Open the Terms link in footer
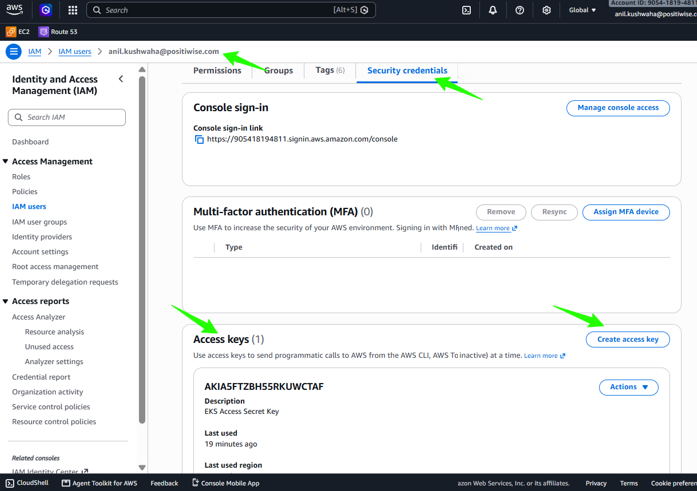697x491 pixels. pos(629,483)
